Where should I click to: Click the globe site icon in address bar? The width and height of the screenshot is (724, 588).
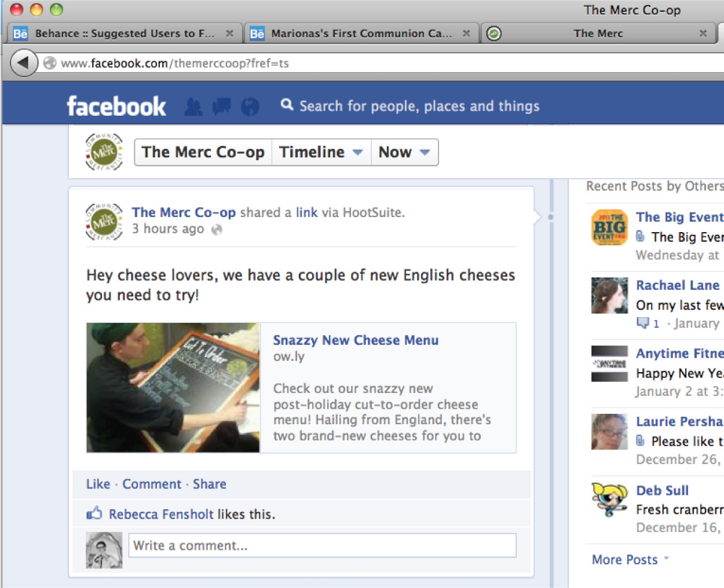[x=50, y=63]
